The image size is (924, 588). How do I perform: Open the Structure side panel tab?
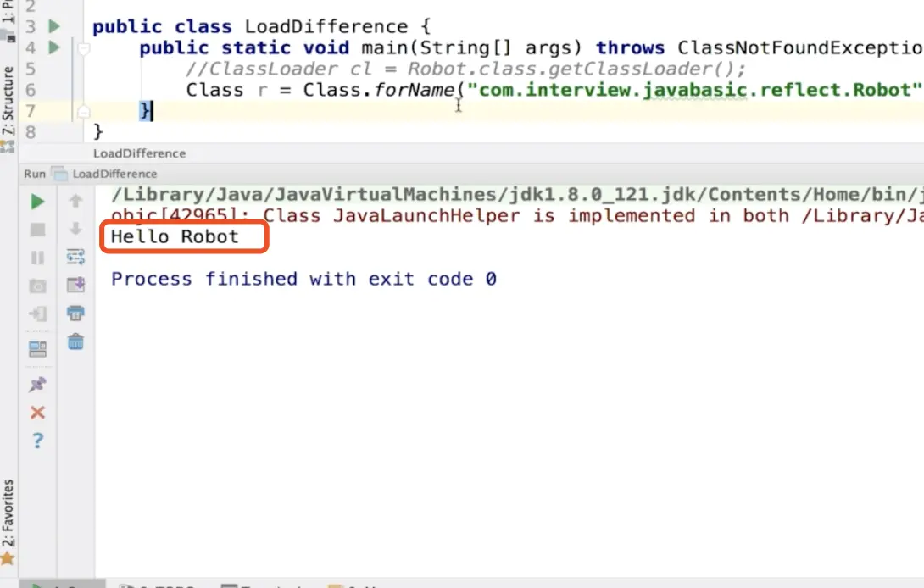click(8, 100)
